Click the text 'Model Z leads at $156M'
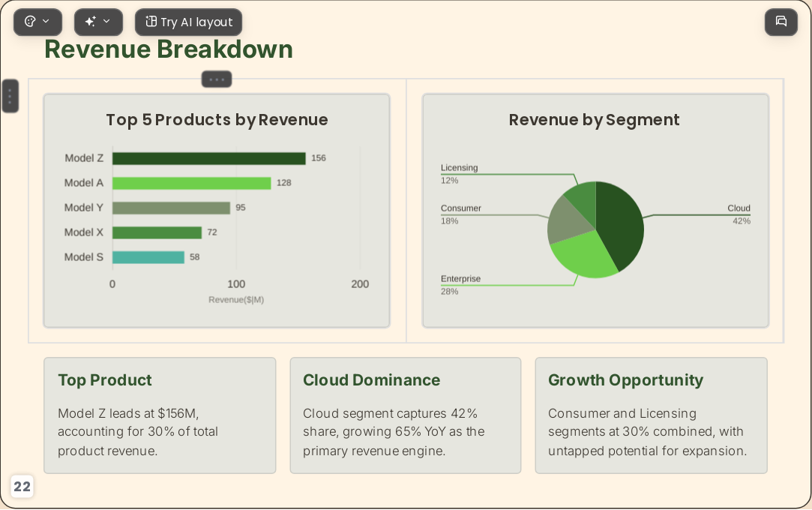 point(128,413)
